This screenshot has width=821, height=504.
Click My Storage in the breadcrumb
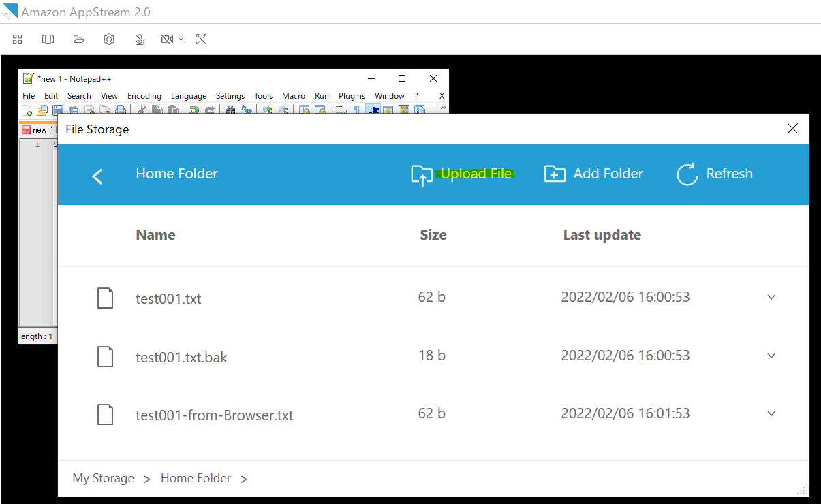pyautogui.click(x=103, y=478)
